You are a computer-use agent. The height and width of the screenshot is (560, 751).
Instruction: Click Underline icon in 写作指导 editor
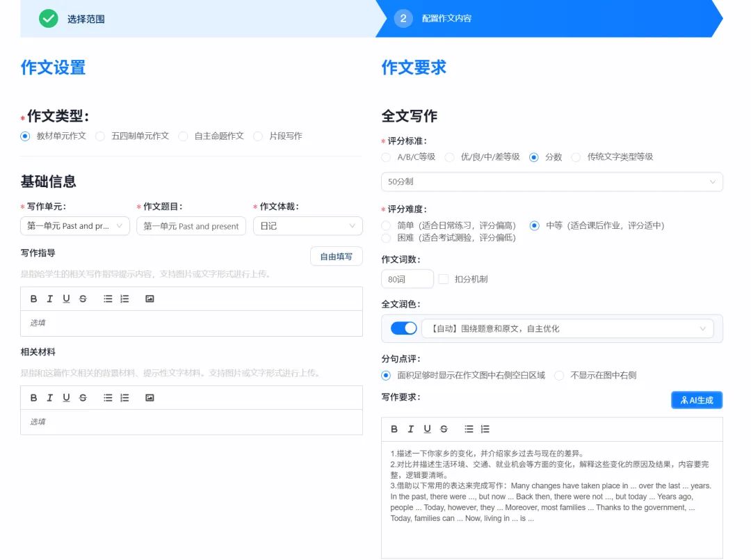pyautogui.click(x=66, y=299)
